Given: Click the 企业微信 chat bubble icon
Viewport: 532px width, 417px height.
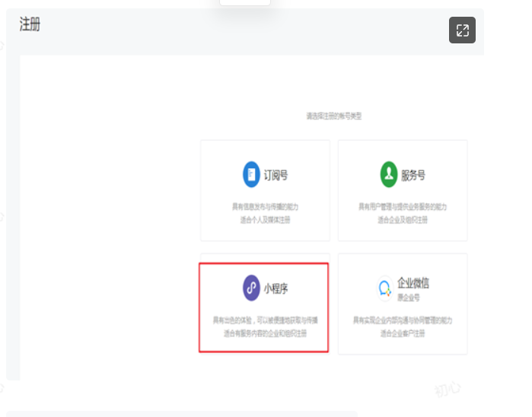Looking at the screenshot, I should 385,288.
